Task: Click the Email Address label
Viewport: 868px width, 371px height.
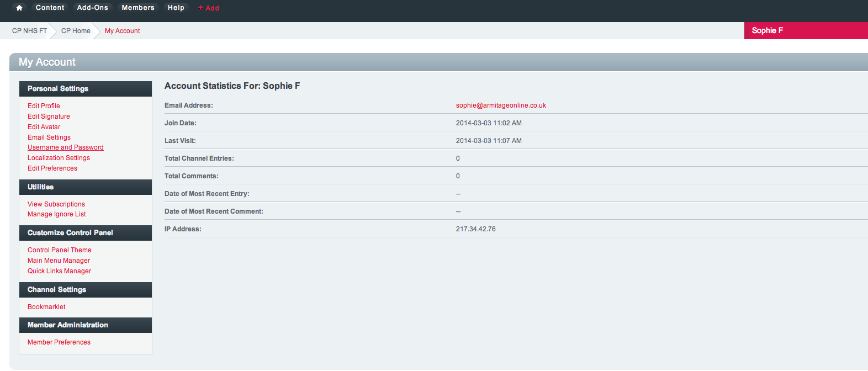Action: click(189, 105)
